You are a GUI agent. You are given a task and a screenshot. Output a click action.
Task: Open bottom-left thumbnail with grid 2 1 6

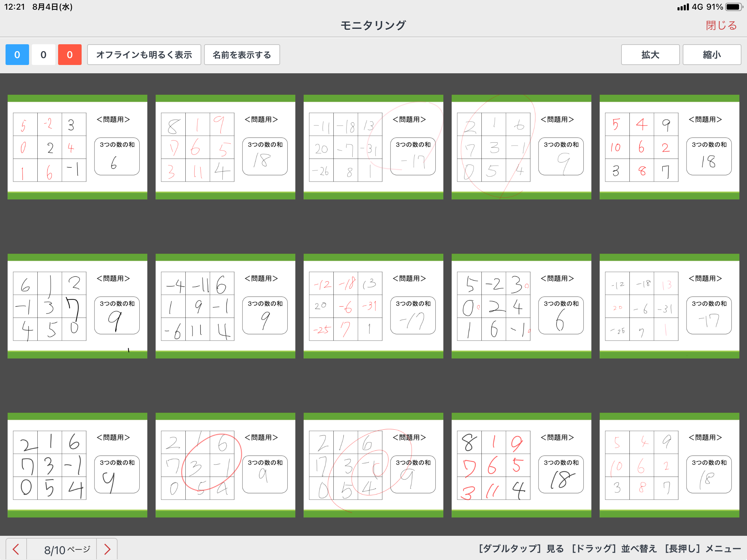(x=77, y=465)
